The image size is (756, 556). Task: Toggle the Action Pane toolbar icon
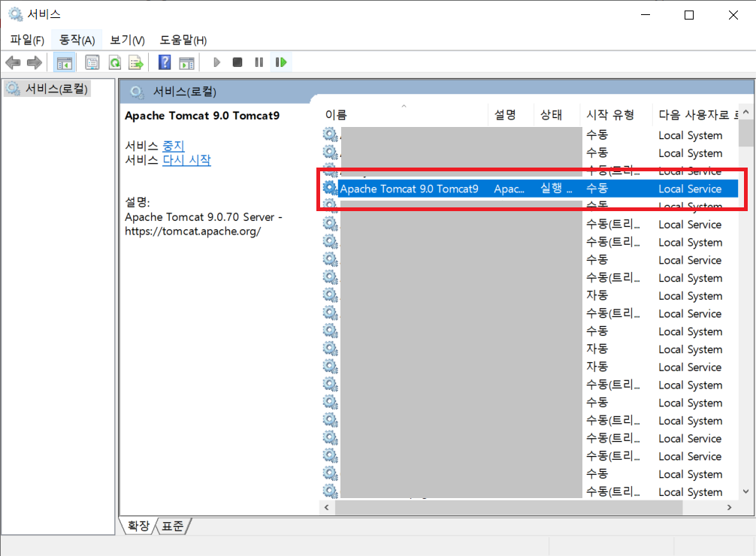coord(186,62)
